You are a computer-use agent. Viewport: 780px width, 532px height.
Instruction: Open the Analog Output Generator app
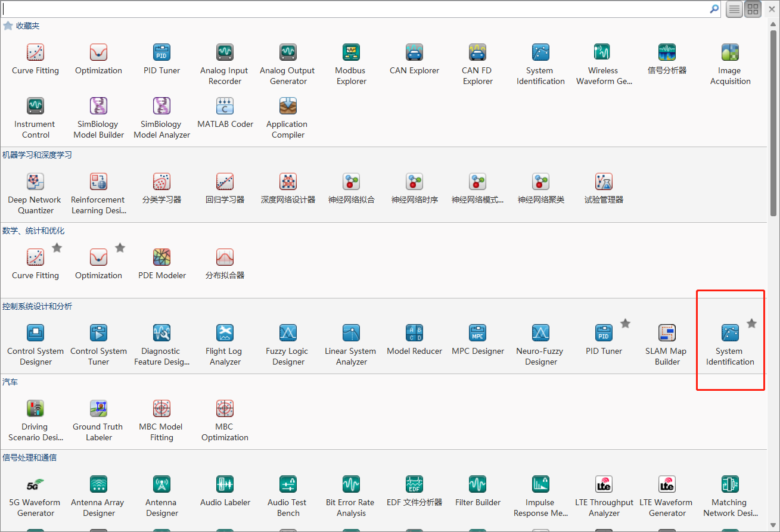[x=288, y=65]
